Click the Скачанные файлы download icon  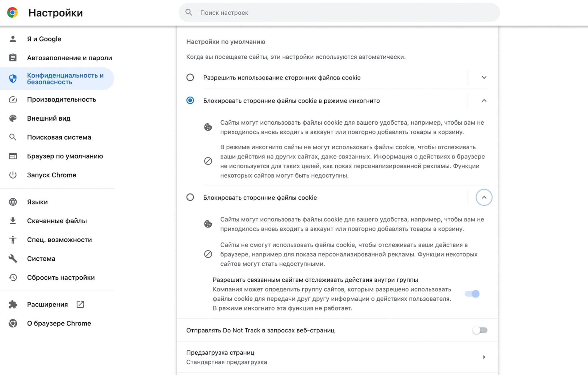click(x=13, y=221)
